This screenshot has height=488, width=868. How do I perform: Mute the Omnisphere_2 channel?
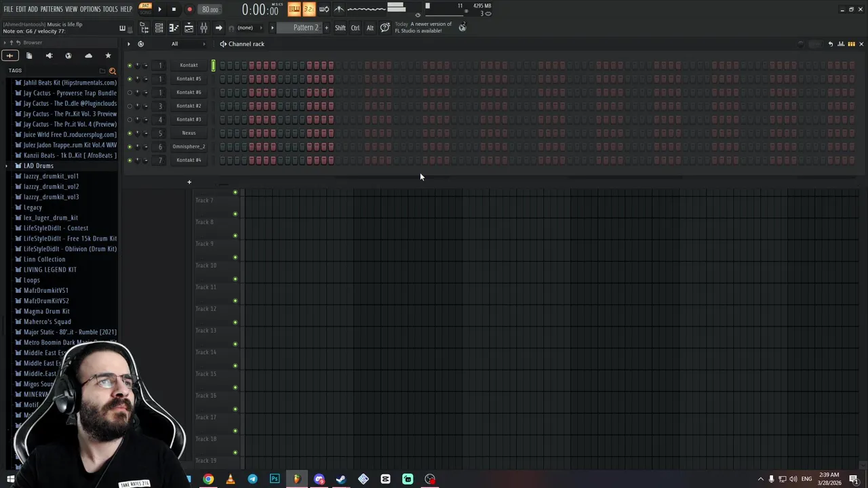[x=130, y=147]
